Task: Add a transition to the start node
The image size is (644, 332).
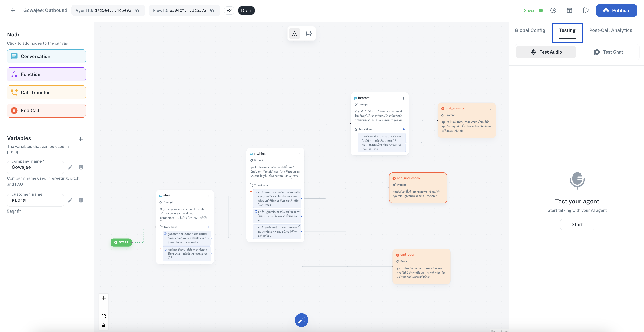Action: point(208,227)
